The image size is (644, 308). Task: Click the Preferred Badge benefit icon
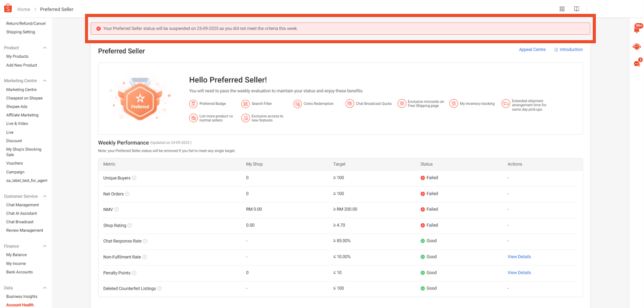193,104
